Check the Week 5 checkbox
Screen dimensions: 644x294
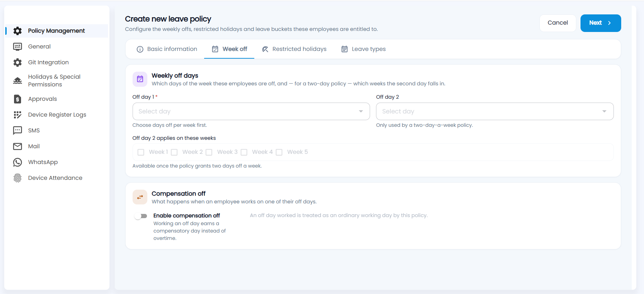click(x=279, y=152)
